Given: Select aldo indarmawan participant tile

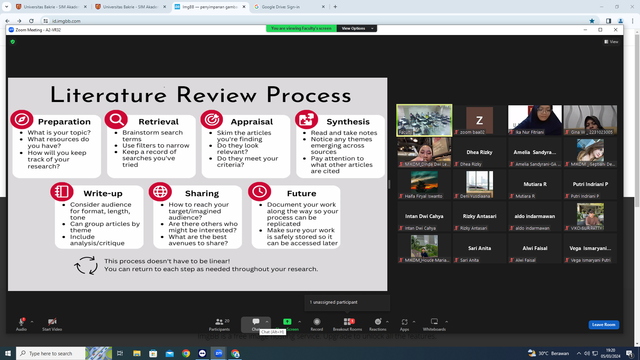Looking at the screenshot, I should [x=535, y=216].
